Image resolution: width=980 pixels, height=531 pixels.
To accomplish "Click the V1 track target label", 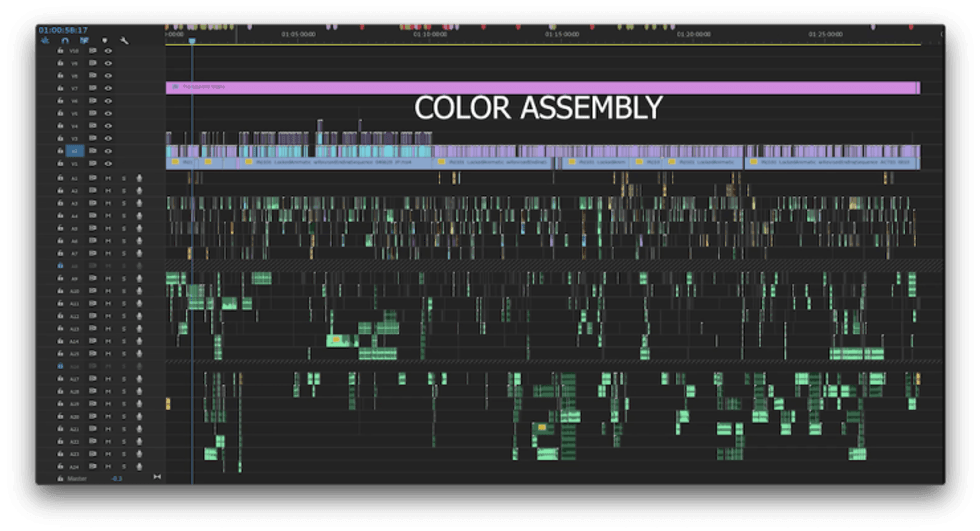I will 74,163.
